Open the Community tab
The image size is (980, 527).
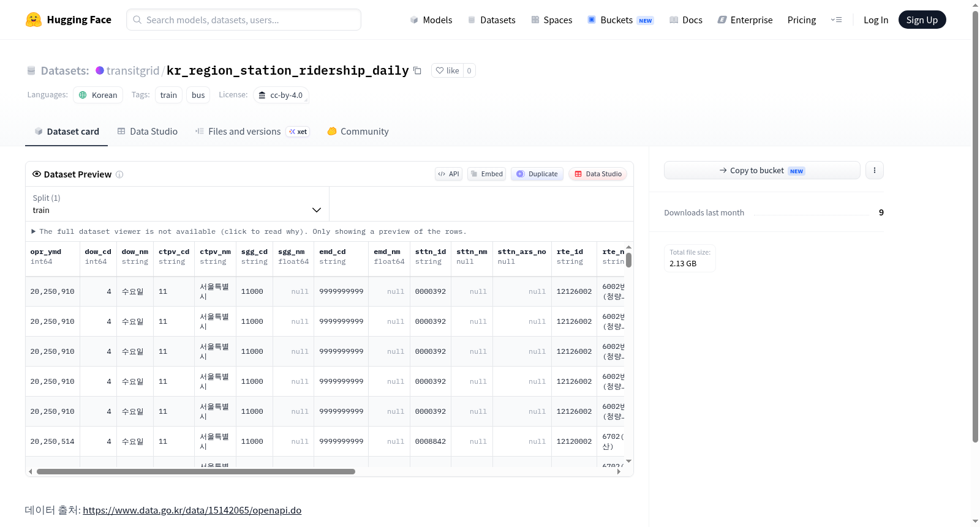click(358, 132)
